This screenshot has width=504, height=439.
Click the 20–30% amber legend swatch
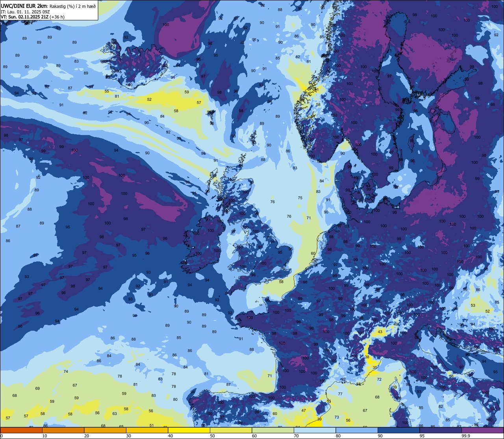pyautogui.click(x=105, y=430)
